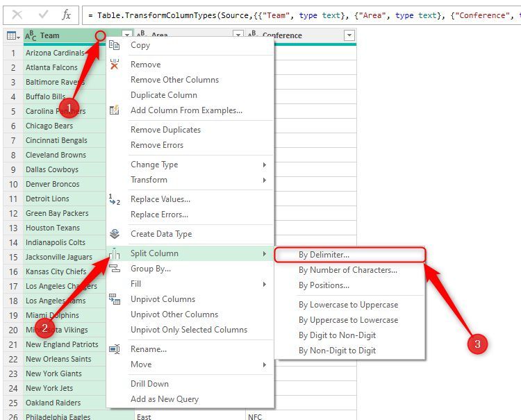The width and height of the screenshot is (521, 420).
Task: Click the red X Remove icon
Action: pyautogui.click(x=115, y=65)
